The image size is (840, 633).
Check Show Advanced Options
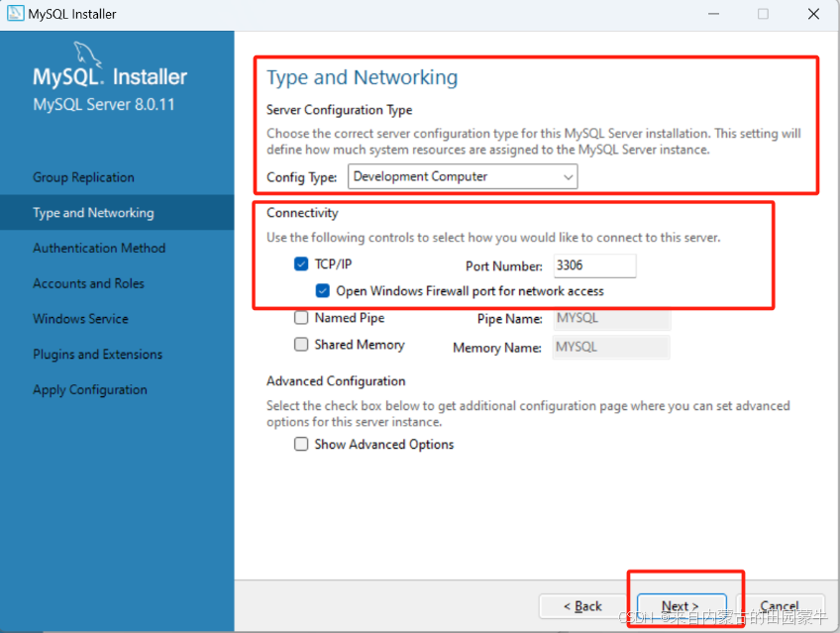click(301, 444)
